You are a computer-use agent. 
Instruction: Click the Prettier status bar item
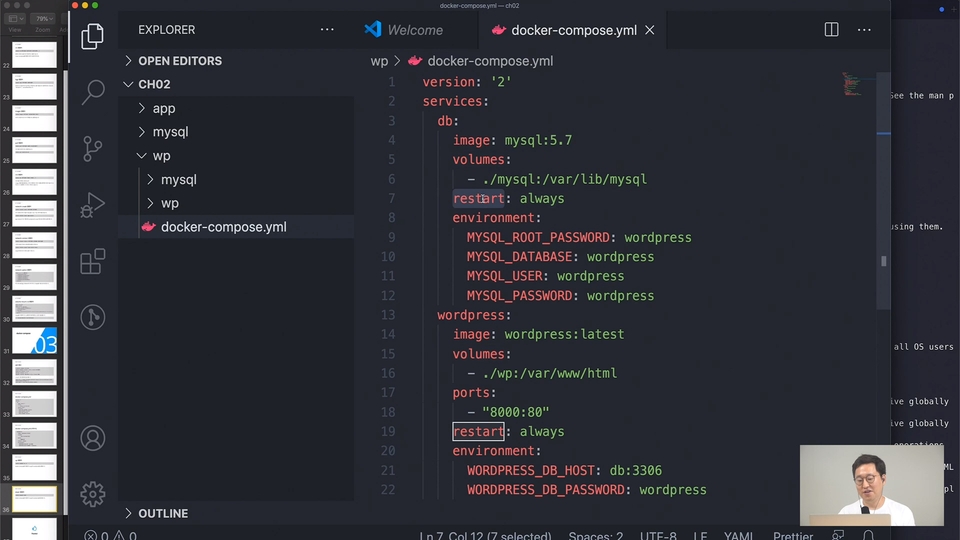(793, 536)
